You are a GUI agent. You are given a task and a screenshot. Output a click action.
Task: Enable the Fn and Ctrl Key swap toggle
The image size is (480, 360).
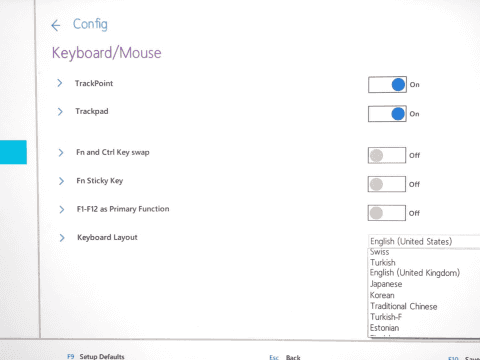pos(387,155)
